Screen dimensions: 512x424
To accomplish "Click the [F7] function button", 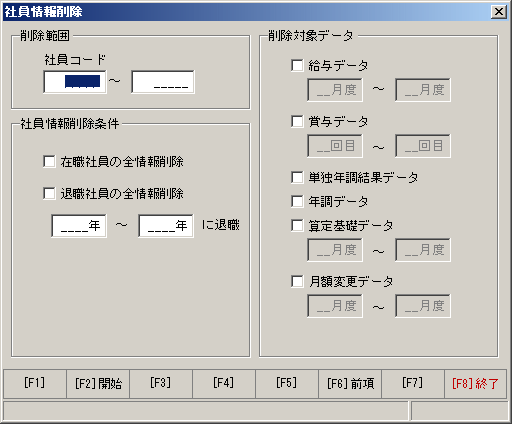I will (413, 383).
